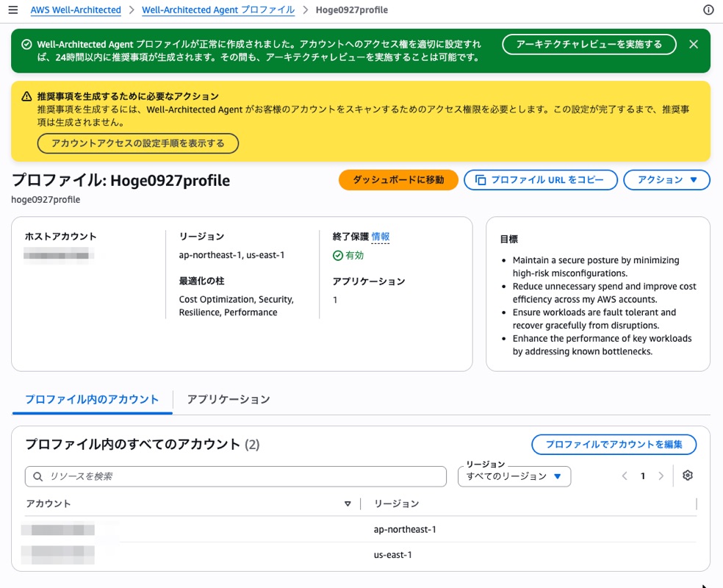Sort by the アカウント column arrow
723x588 pixels.
[348, 503]
